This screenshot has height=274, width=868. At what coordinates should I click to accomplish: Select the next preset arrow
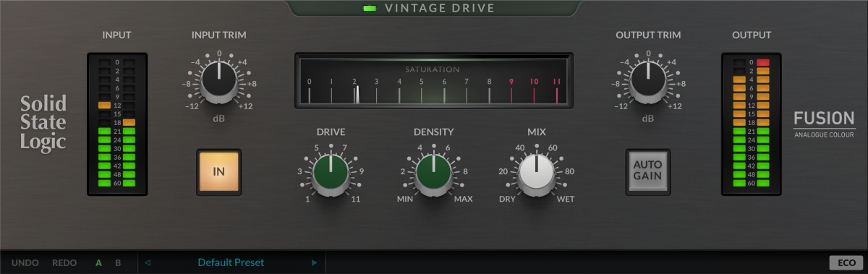pos(314,262)
